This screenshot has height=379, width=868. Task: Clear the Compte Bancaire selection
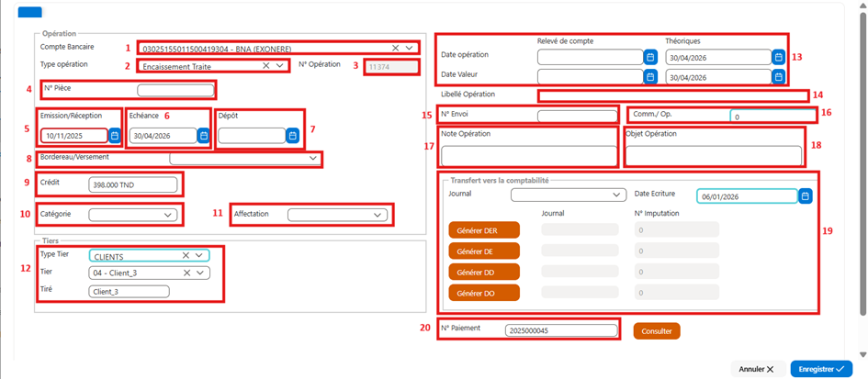pyautogui.click(x=395, y=48)
